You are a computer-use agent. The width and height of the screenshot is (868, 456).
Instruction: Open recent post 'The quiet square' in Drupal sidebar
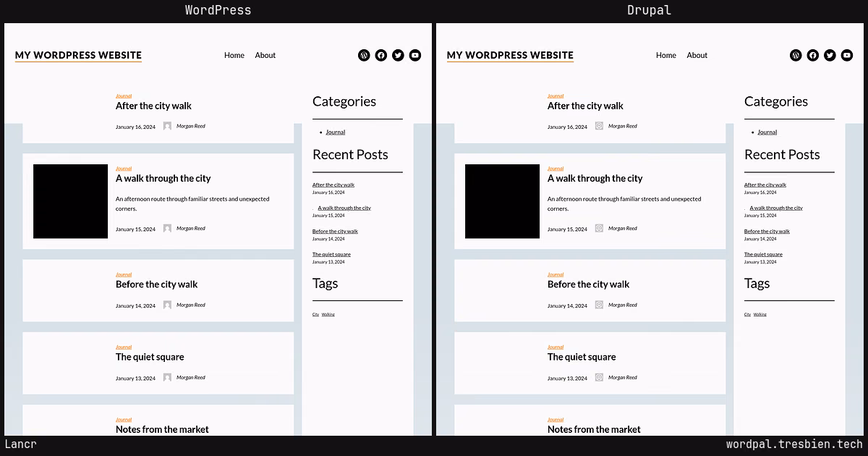(763, 254)
